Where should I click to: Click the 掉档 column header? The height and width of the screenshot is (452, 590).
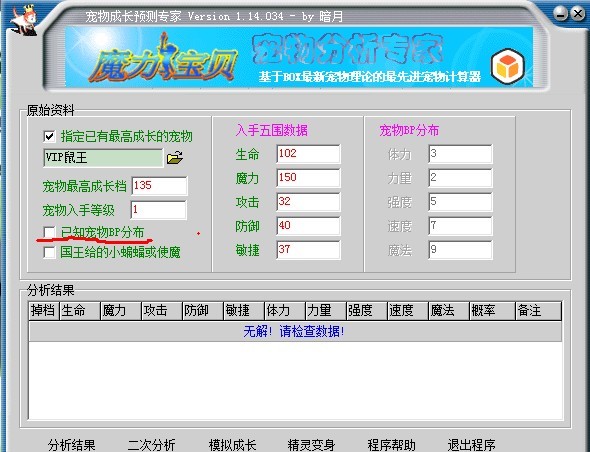pyautogui.click(x=44, y=311)
